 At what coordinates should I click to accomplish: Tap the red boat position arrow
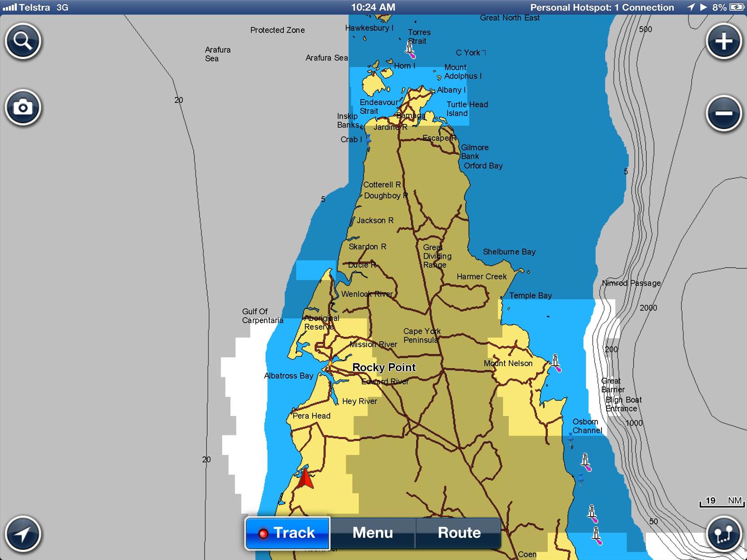tap(305, 479)
